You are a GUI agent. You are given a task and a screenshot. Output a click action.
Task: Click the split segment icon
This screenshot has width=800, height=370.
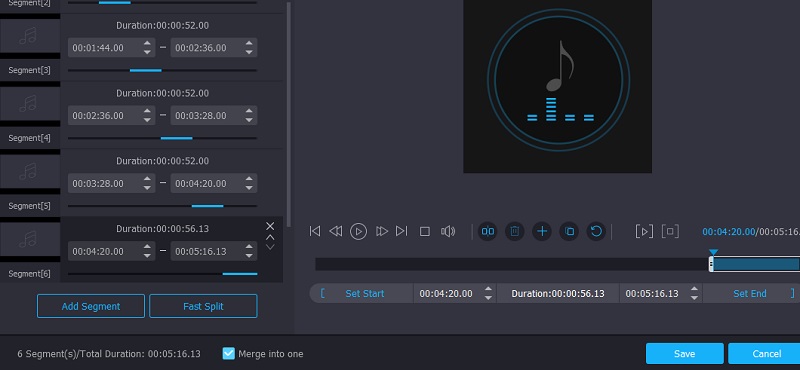click(x=488, y=232)
